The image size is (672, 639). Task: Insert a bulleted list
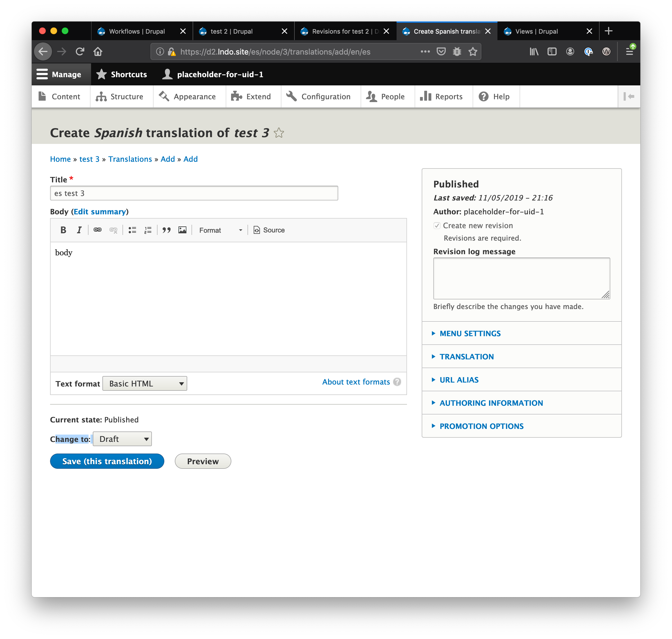pos(132,230)
